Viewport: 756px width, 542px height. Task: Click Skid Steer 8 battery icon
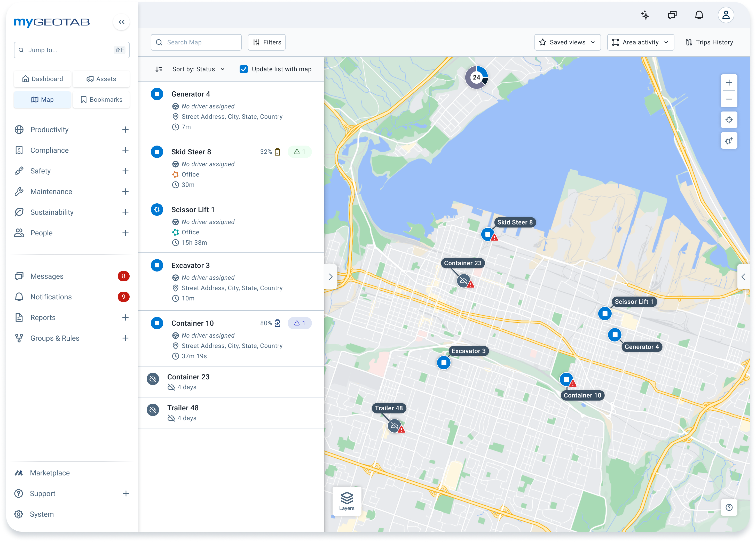click(277, 152)
